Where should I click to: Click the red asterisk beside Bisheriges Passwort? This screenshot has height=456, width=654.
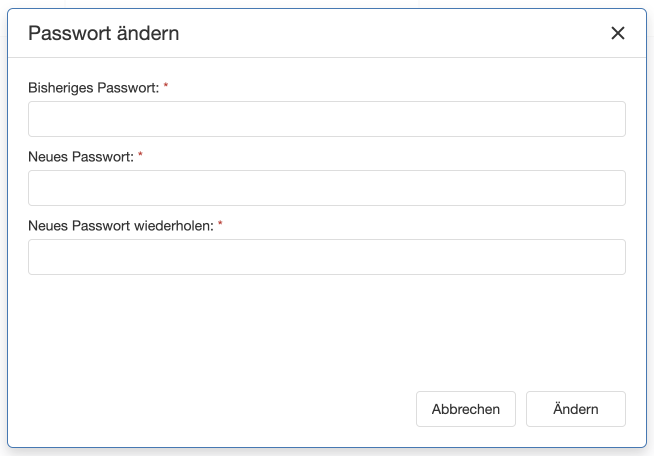pos(166,87)
